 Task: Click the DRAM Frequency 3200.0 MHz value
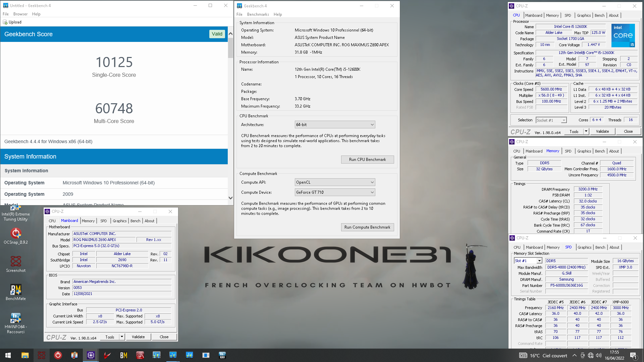click(x=588, y=189)
